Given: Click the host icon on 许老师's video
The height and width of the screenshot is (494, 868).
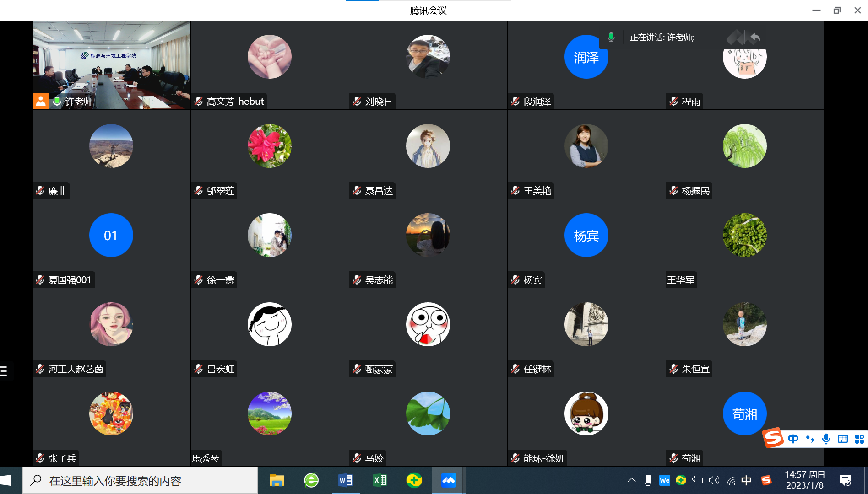Looking at the screenshot, I should pyautogui.click(x=41, y=101).
